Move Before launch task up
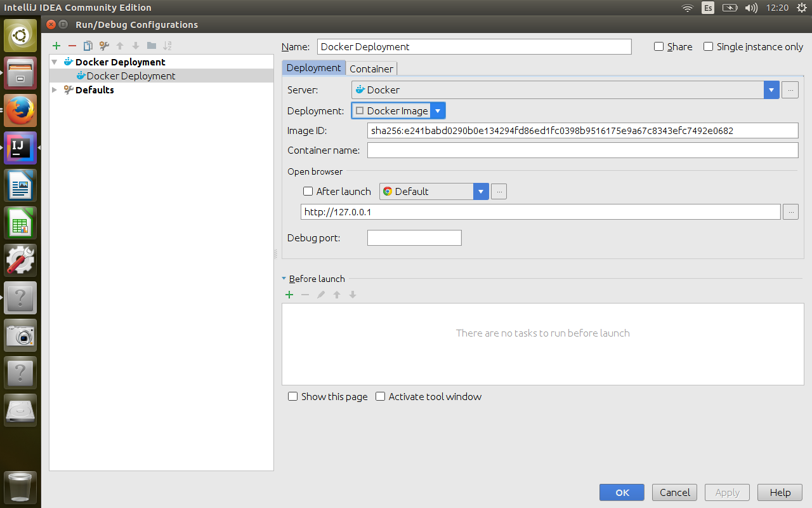 pyautogui.click(x=337, y=295)
